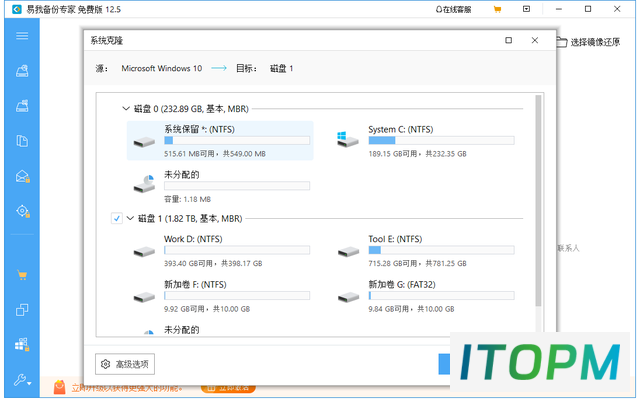Click the app logo in title bar

pyautogui.click(x=17, y=9)
